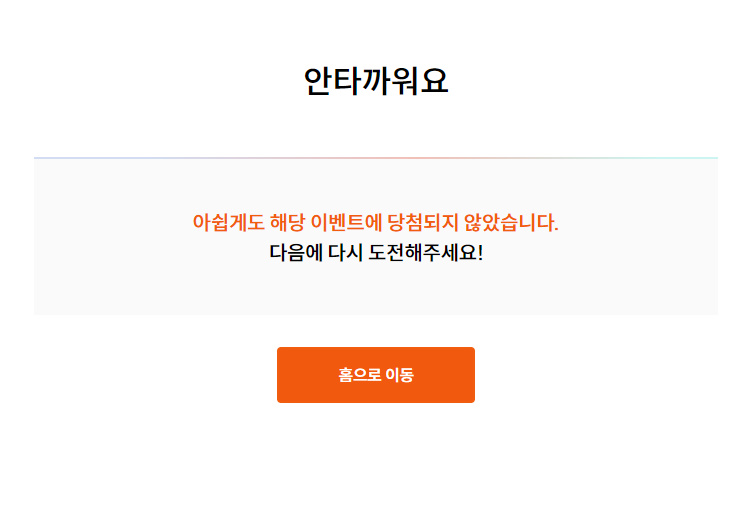
Task: Click the 이동 label on orange button
Action: coord(400,375)
